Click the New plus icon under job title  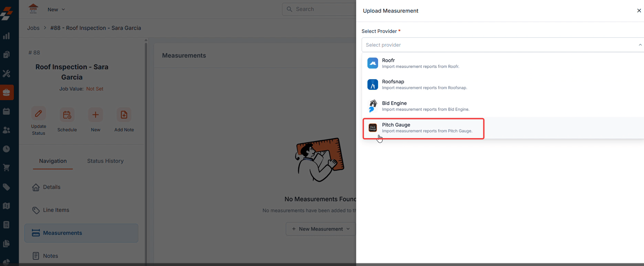tap(96, 115)
